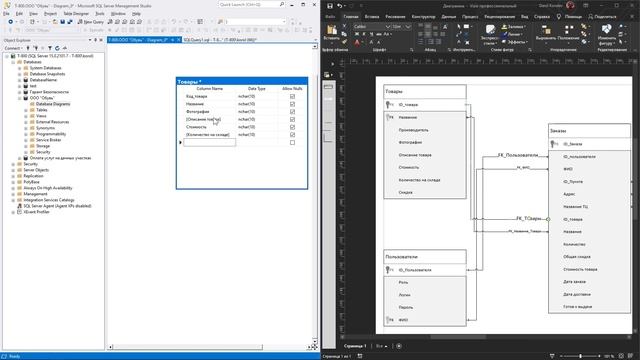Select Database Diagrams in Object Explorer

53,104
